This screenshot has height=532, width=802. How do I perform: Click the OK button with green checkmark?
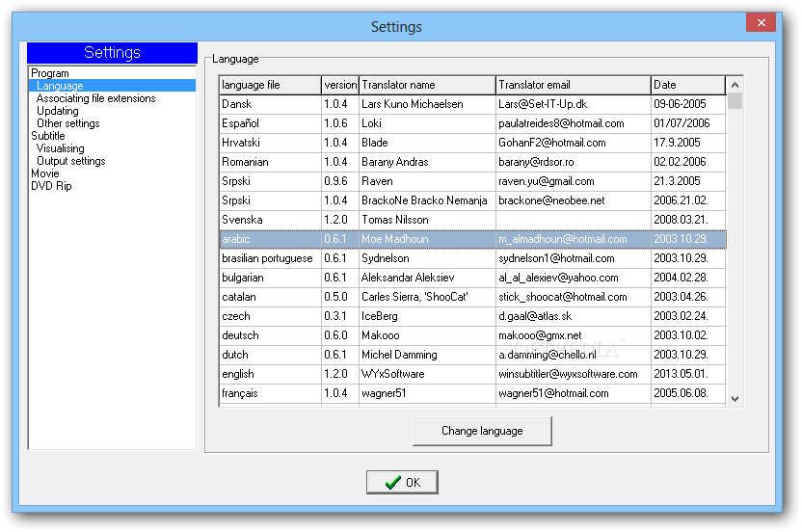click(402, 483)
